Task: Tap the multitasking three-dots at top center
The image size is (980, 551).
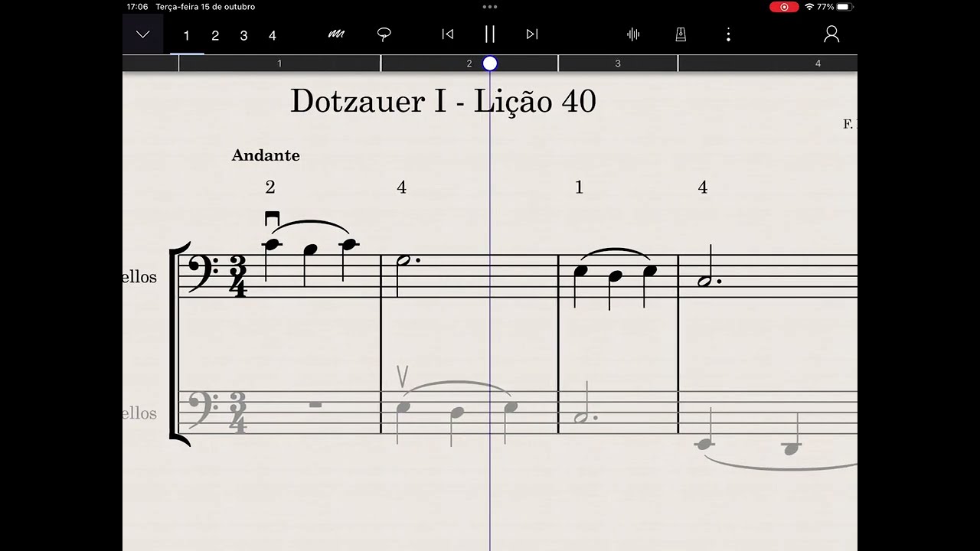Action: [x=490, y=7]
